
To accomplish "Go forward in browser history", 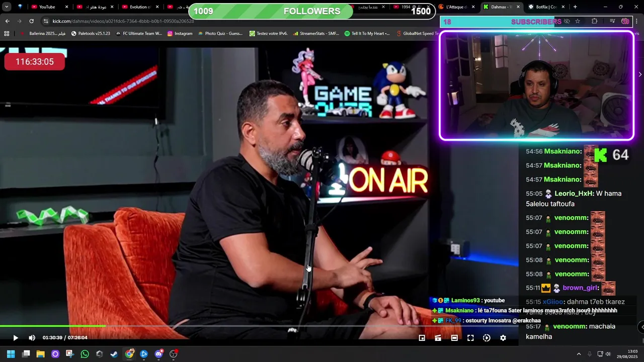I will [x=19, y=21].
